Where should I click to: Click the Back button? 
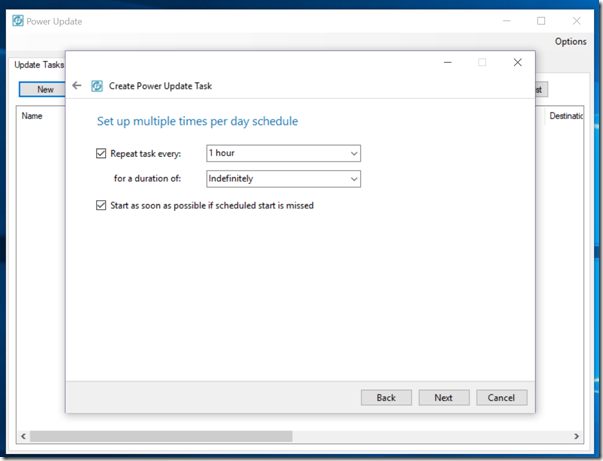(386, 398)
